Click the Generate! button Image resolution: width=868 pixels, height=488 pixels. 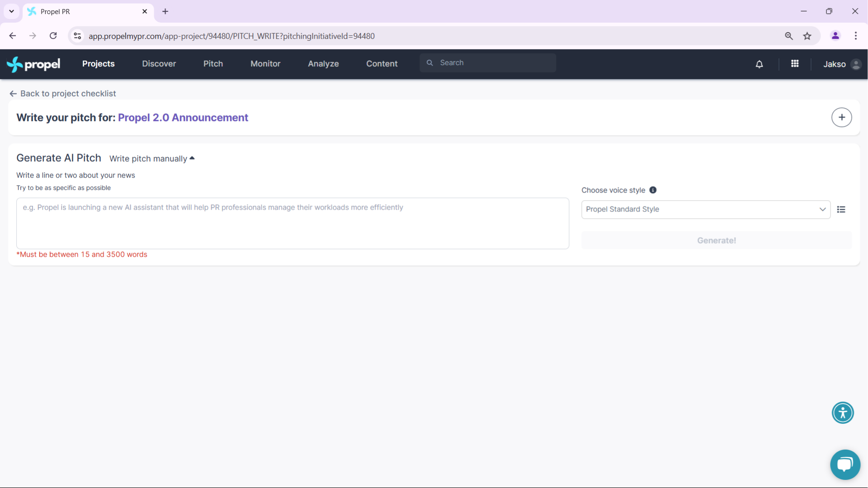pyautogui.click(x=717, y=240)
